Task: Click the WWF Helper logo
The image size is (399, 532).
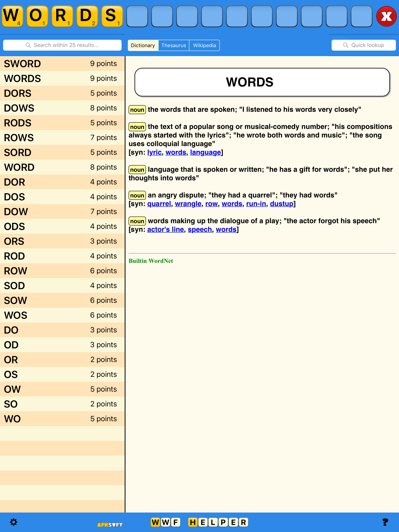Action: click(x=199, y=522)
